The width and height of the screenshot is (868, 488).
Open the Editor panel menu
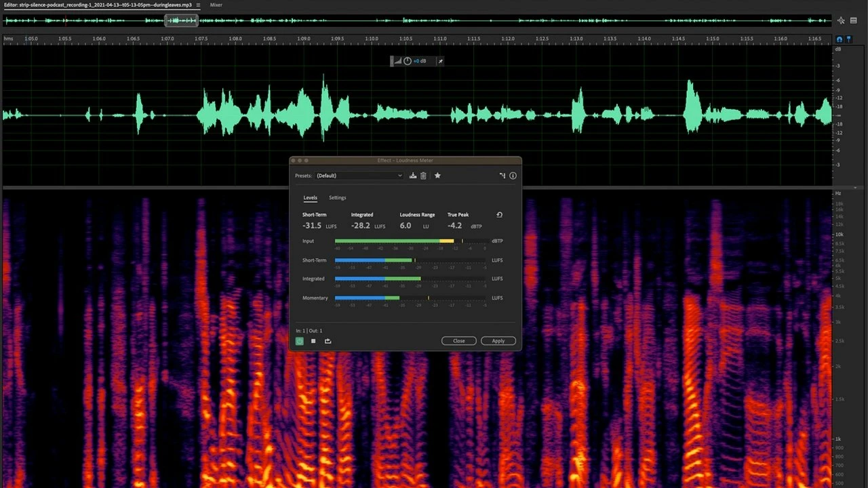tap(198, 5)
